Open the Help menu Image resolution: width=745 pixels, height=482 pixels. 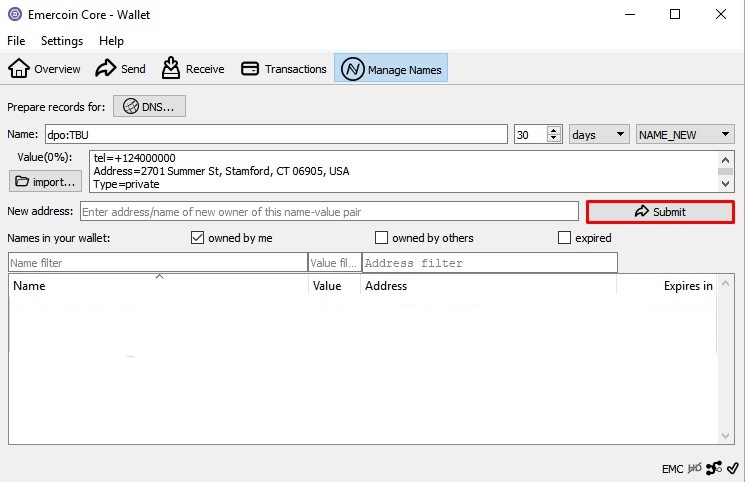tap(111, 41)
